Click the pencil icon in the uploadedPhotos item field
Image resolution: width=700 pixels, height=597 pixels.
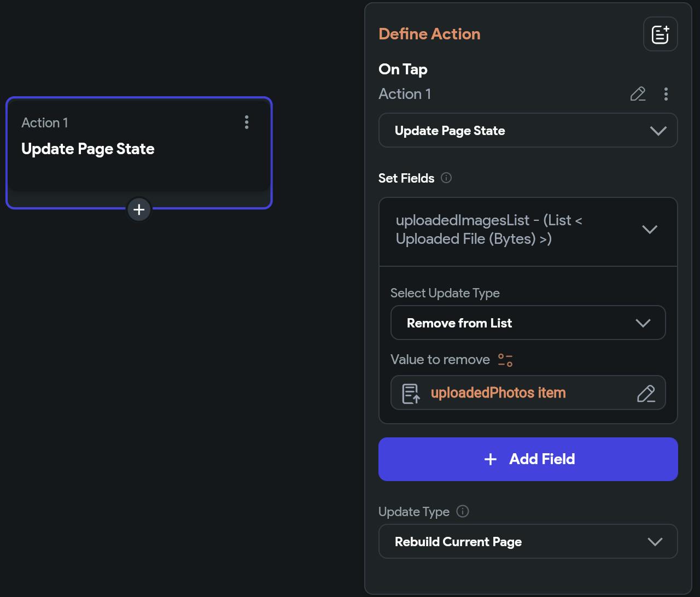[646, 393]
